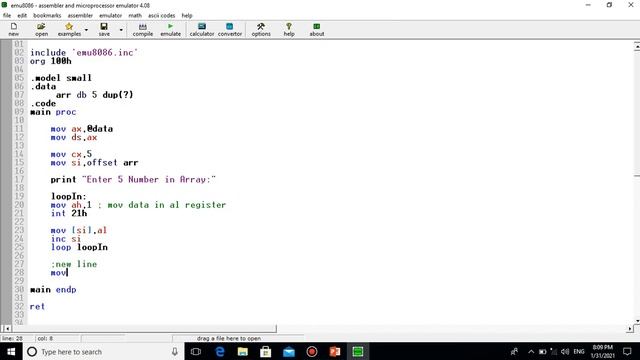
Task: Click the help question mark icon
Action: pos(289,29)
